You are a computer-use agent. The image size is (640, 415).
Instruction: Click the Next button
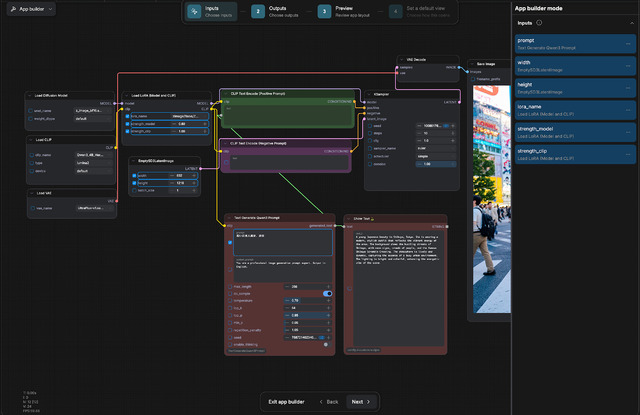361,401
